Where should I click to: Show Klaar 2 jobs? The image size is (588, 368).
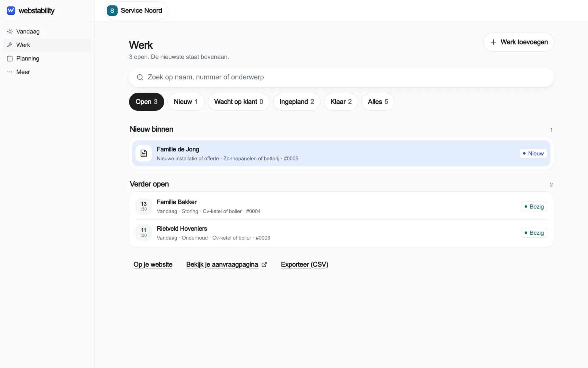[x=341, y=102]
